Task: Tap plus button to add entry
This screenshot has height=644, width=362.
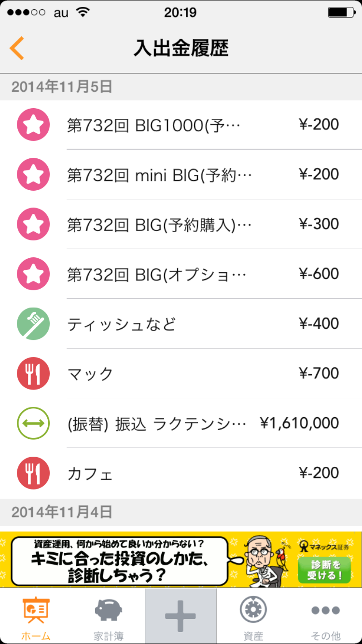Action: pyautogui.click(x=181, y=616)
